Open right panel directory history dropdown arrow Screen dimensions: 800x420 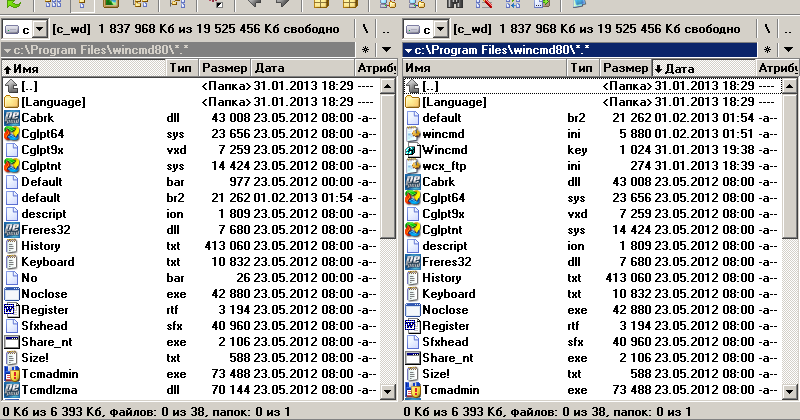(788, 50)
